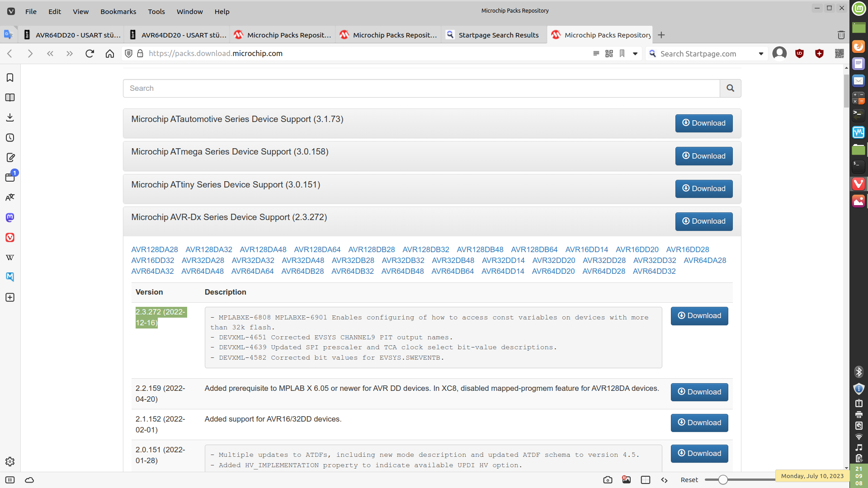Add a new web panel

[x=10, y=297]
